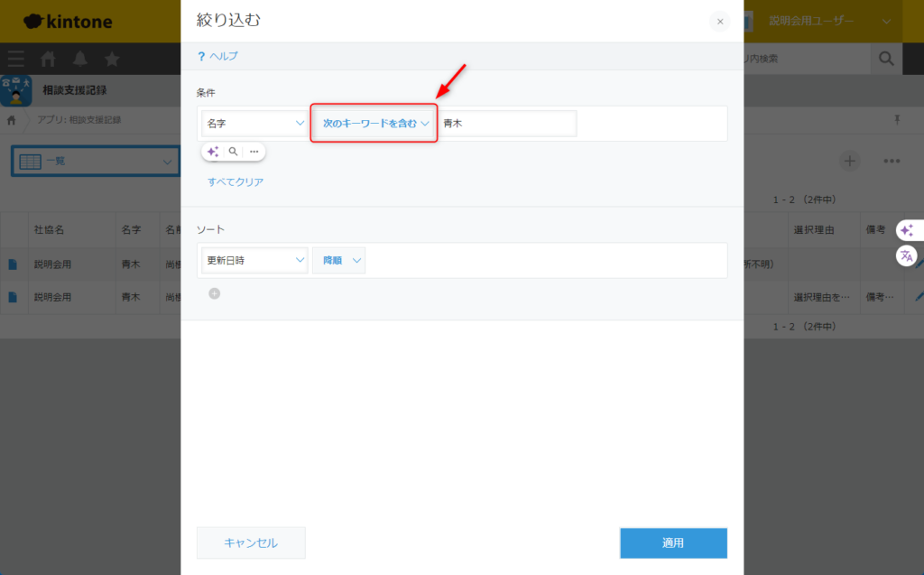Click the purple sparkle icon under the condition row
Image resolution: width=924 pixels, height=575 pixels.
213,152
